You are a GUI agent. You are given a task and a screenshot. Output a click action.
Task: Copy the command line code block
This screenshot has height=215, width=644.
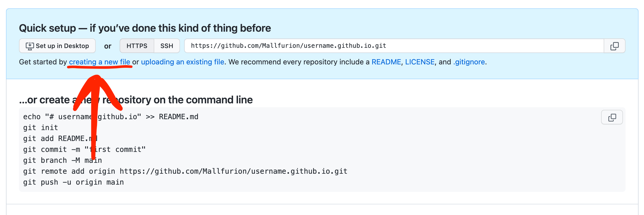tap(612, 117)
